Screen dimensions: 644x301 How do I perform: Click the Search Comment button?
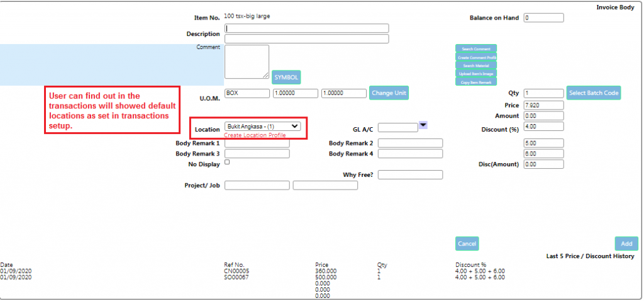point(476,48)
